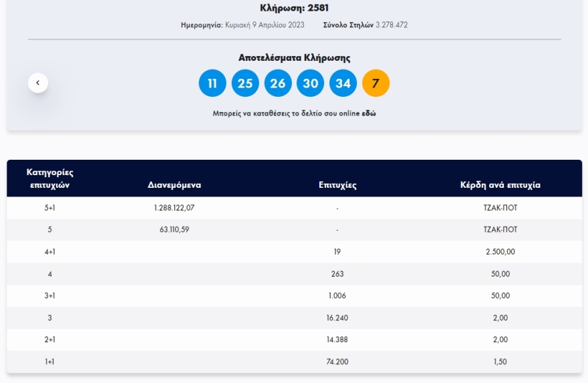
Task: Open the 'εδώ' online ticket link
Action: tap(369, 114)
